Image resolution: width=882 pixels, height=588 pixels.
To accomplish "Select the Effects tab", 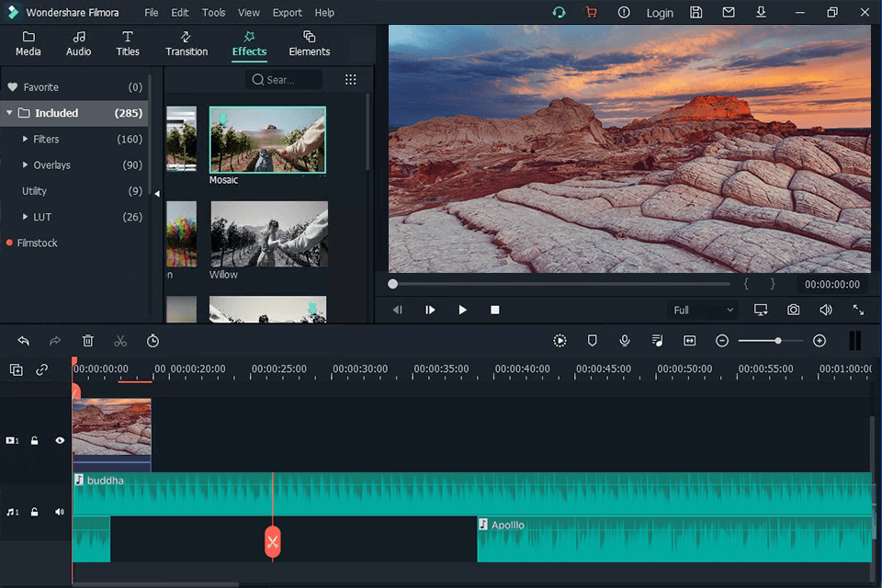I will 249,44.
